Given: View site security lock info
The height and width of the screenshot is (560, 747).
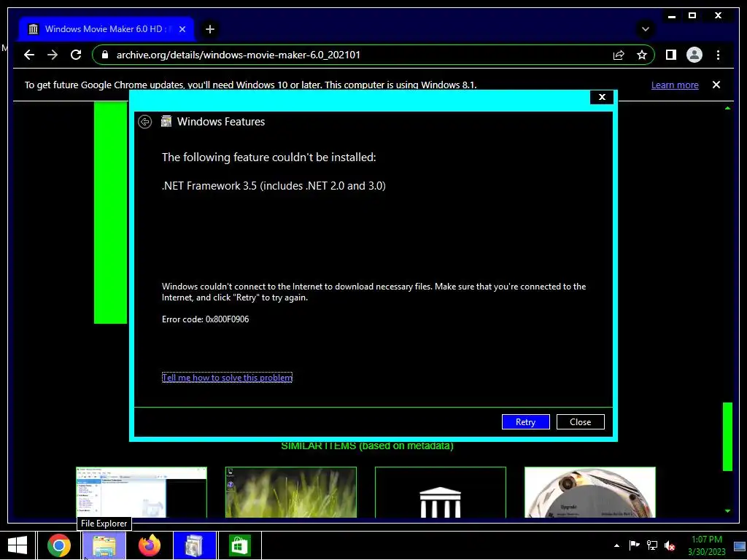Looking at the screenshot, I should point(105,55).
